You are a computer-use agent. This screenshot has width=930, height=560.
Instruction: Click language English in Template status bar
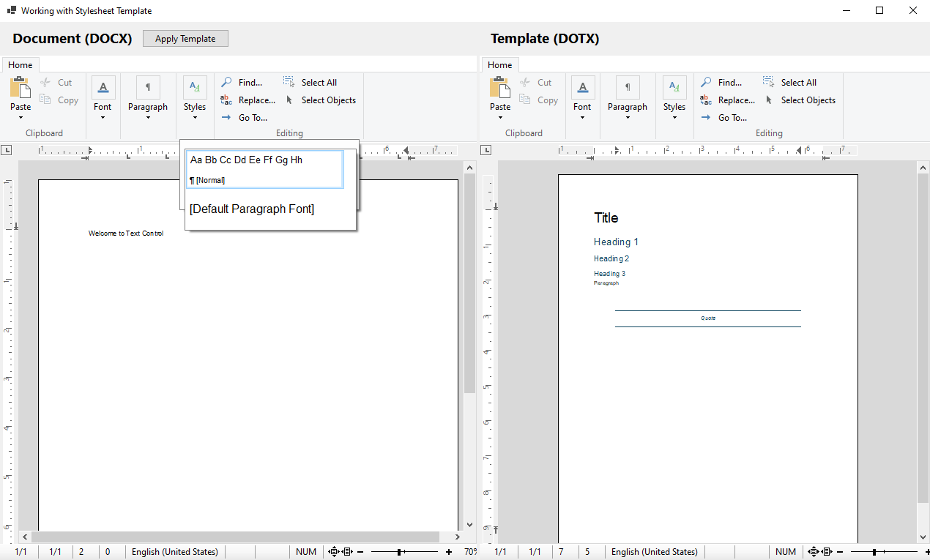click(655, 552)
